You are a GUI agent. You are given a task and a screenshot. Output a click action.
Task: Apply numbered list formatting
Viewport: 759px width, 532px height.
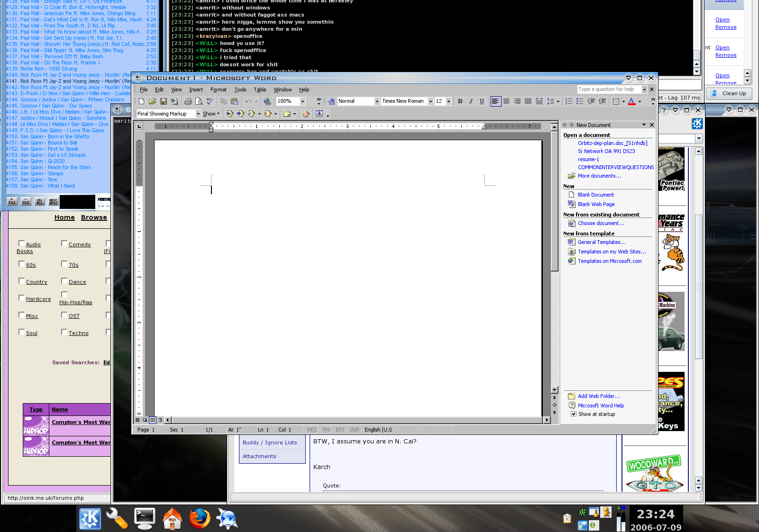569,101
